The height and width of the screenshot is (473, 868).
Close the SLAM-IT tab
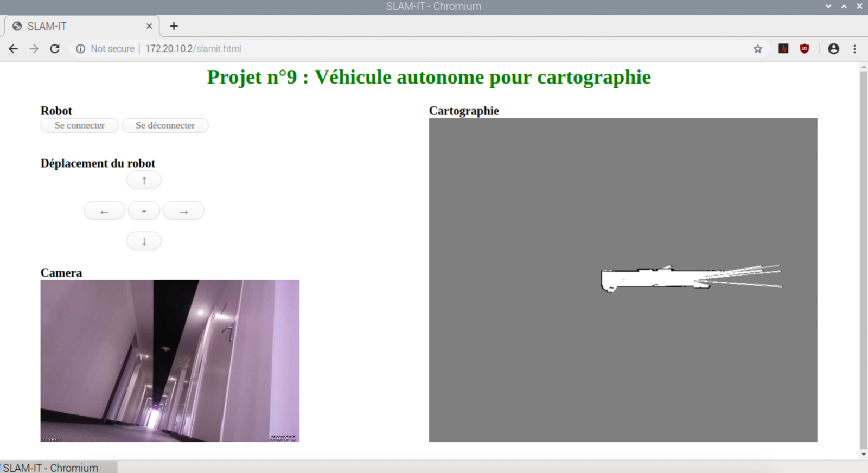149,26
